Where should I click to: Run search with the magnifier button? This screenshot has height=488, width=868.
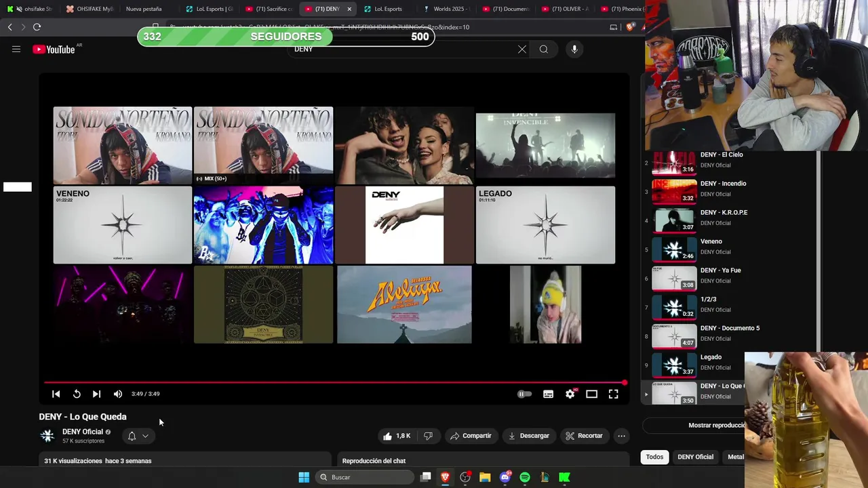point(544,49)
